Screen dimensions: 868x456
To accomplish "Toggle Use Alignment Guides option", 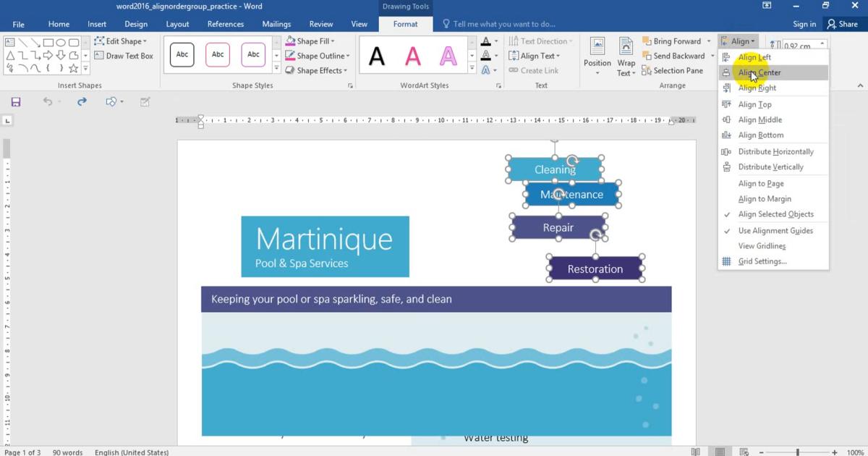I will [775, 231].
